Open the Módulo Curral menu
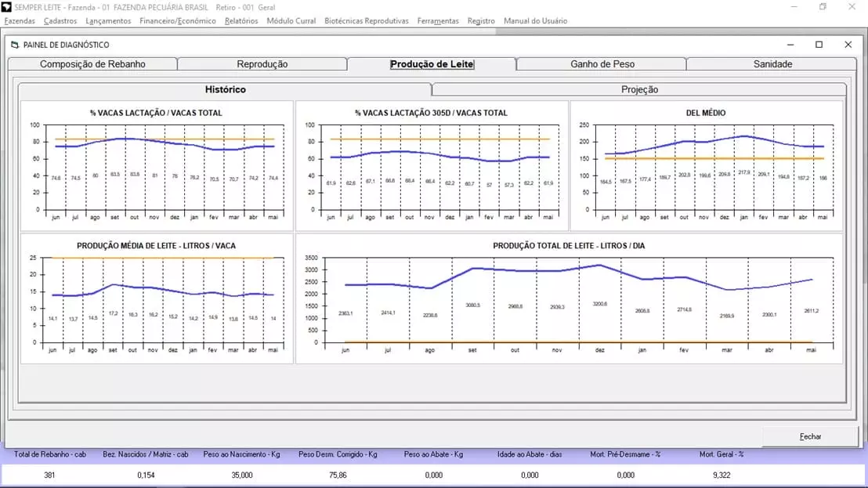This screenshot has height=488, width=868. 291,21
